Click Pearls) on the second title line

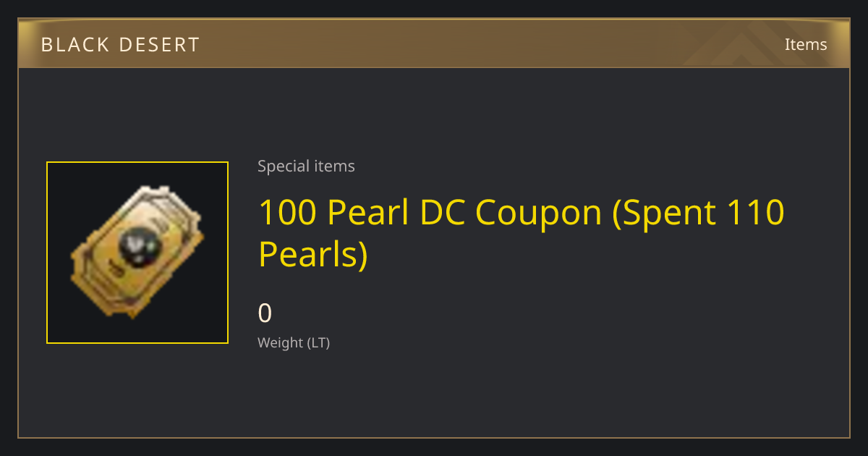click(313, 255)
